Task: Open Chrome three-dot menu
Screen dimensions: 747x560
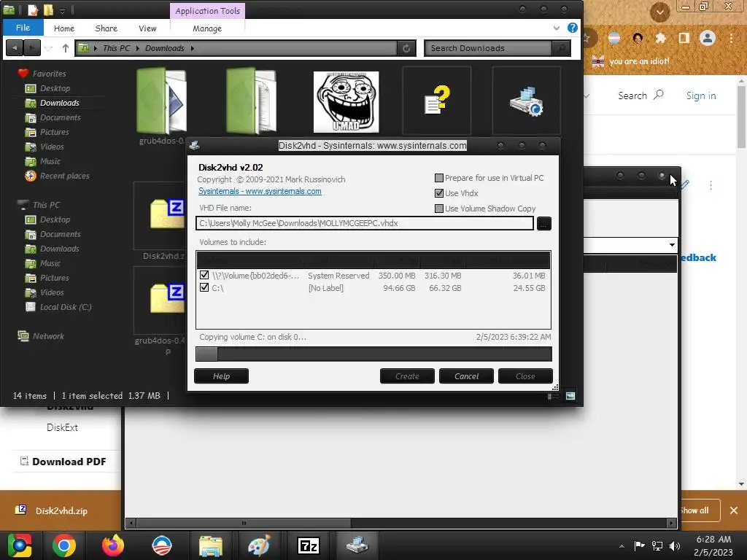Action: tap(731, 38)
